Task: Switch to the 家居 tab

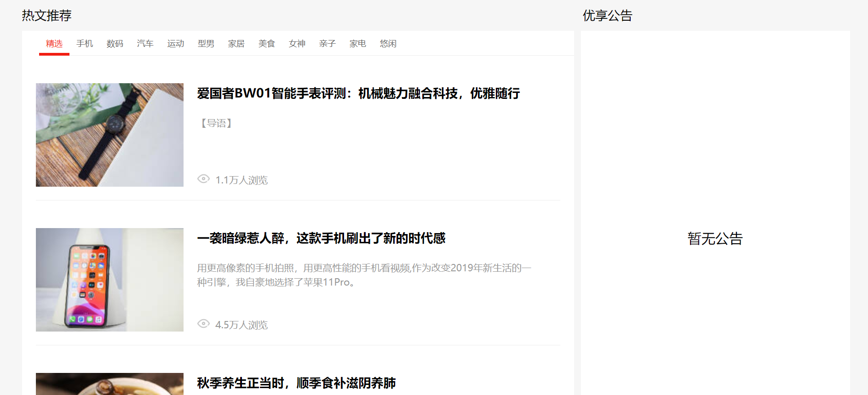Action: tap(236, 44)
